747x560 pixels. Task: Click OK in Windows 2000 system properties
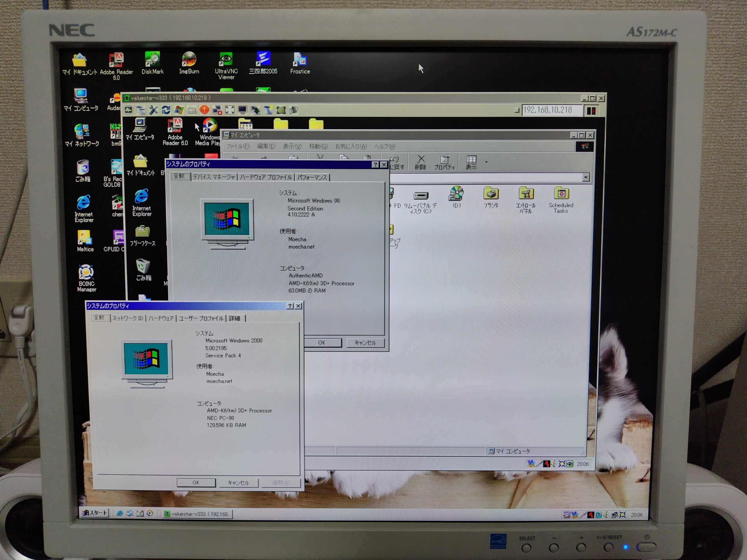[x=196, y=483]
